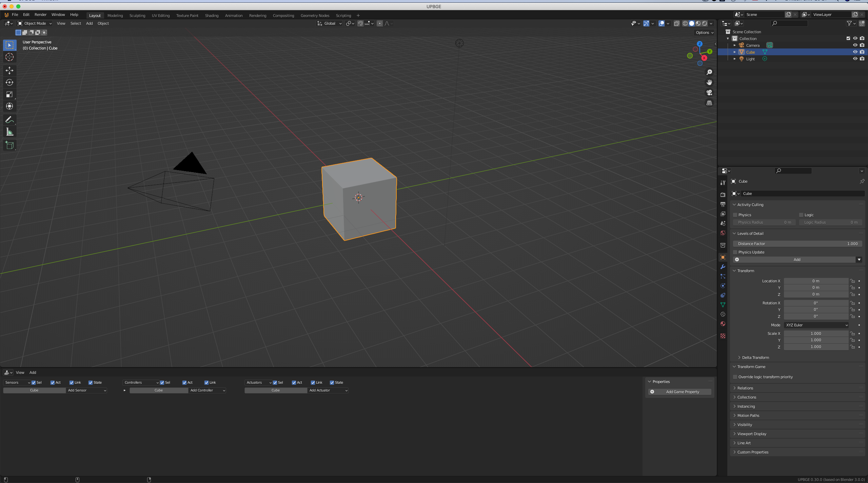Image resolution: width=868 pixels, height=483 pixels.
Task: Click the Location X value field
Action: [816, 281]
